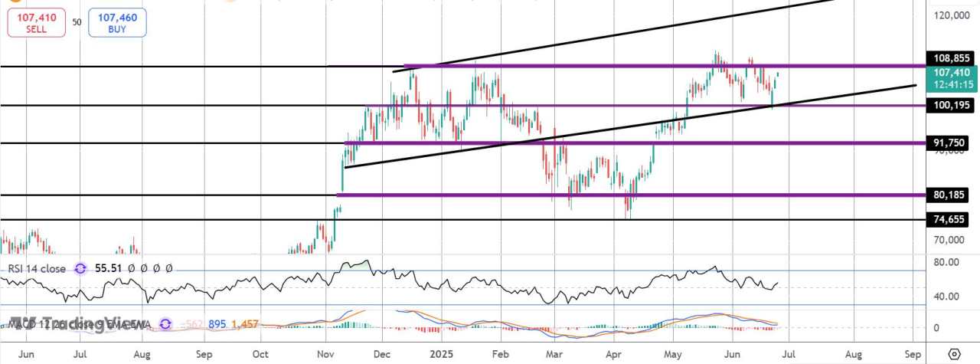
Task: Click the MACD orange value 1,457
Action: 243,325
